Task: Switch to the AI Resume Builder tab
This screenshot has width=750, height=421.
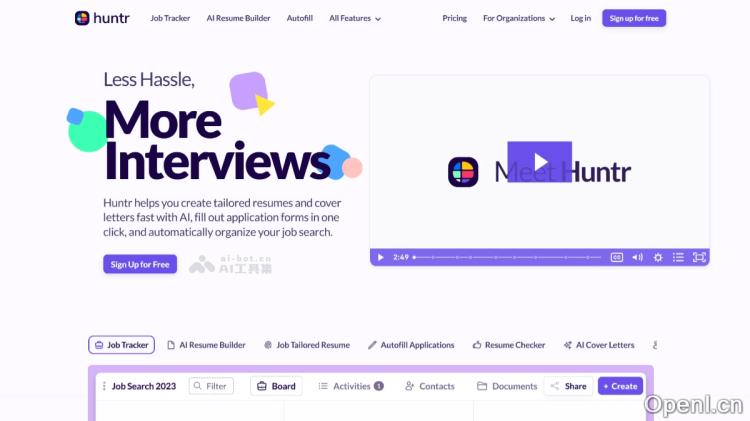Action: point(206,345)
